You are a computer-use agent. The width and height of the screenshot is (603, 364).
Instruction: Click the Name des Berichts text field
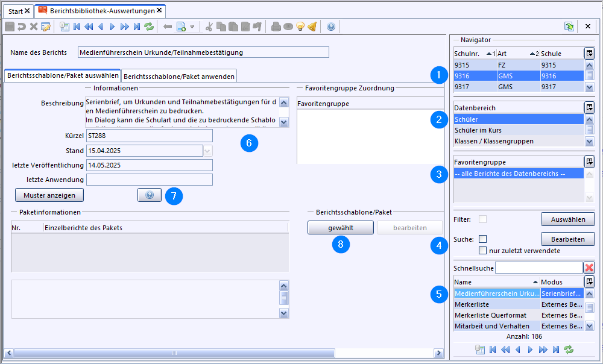click(x=203, y=52)
